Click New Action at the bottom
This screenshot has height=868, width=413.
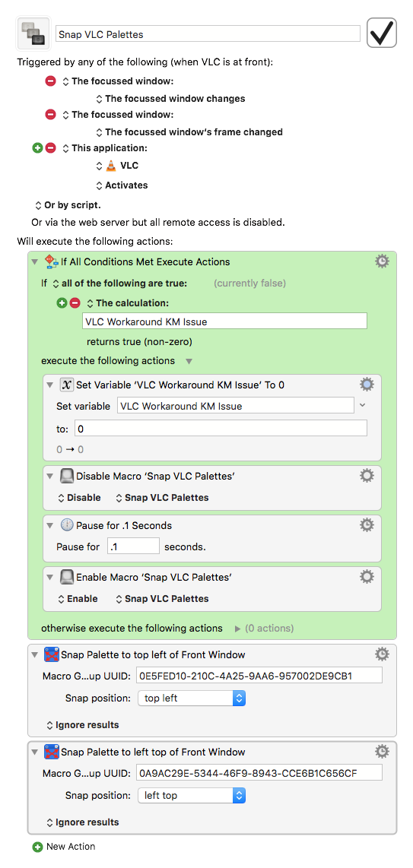coord(64,847)
